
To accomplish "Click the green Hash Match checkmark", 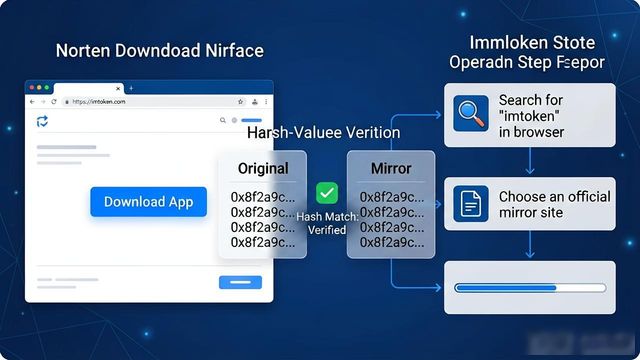I will pyautogui.click(x=327, y=193).
